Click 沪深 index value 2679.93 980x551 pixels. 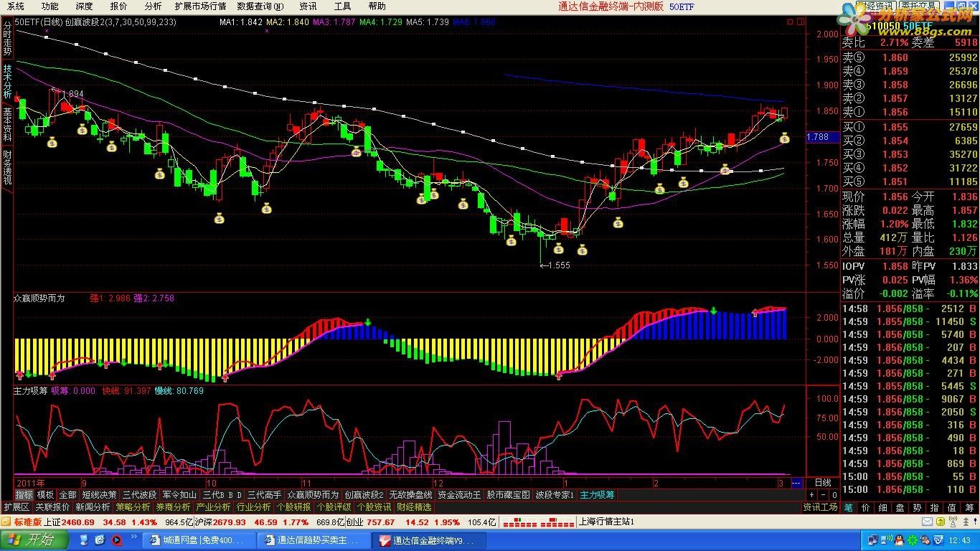click(230, 522)
